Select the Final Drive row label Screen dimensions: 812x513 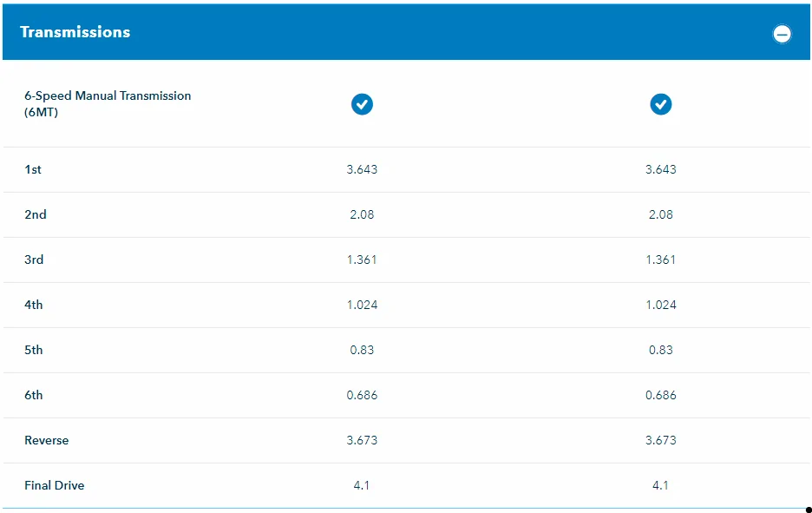[x=55, y=485]
